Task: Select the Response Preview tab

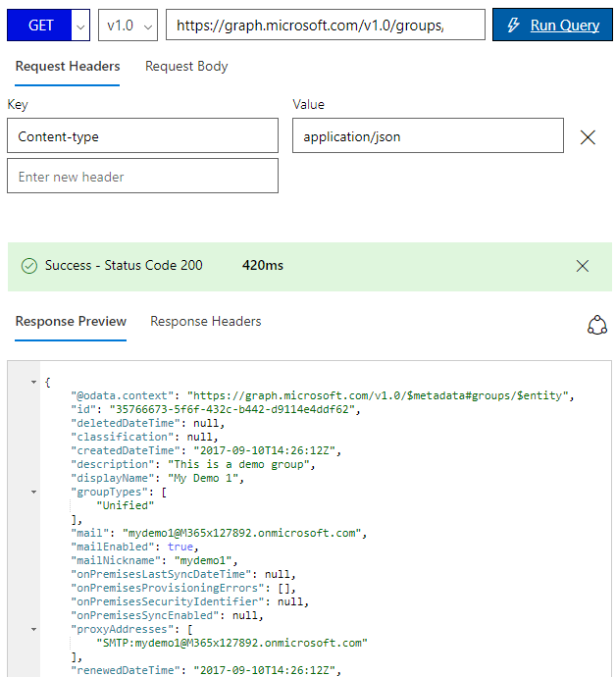Action: pyautogui.click(x=71, y=322)
